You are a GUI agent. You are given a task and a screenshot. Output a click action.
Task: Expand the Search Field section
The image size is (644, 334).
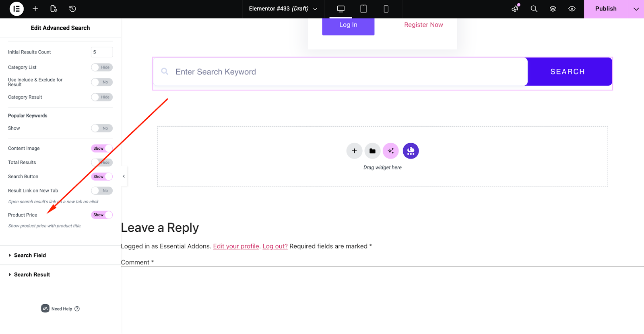click(30, 255)
